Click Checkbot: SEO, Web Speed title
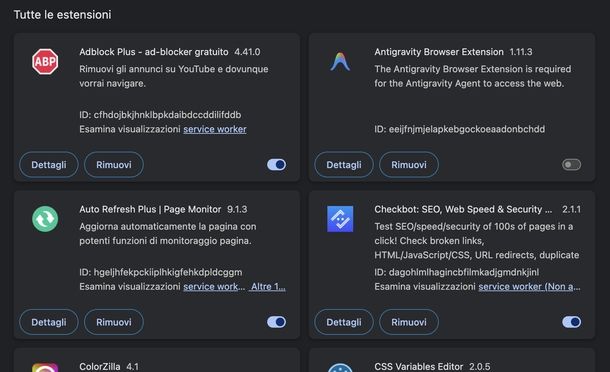The image size is (610, 372). [463, 209]
